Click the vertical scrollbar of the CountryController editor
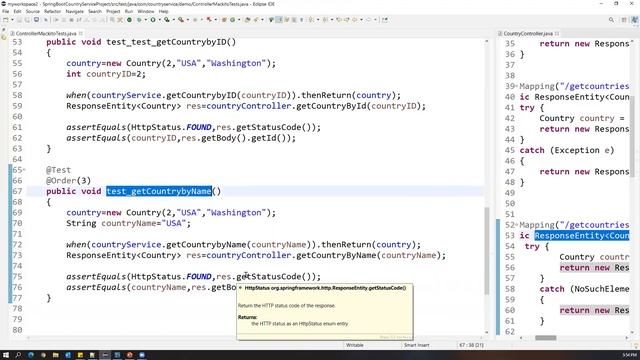This screenshot has width=640, height=360. tap(632, 135)
